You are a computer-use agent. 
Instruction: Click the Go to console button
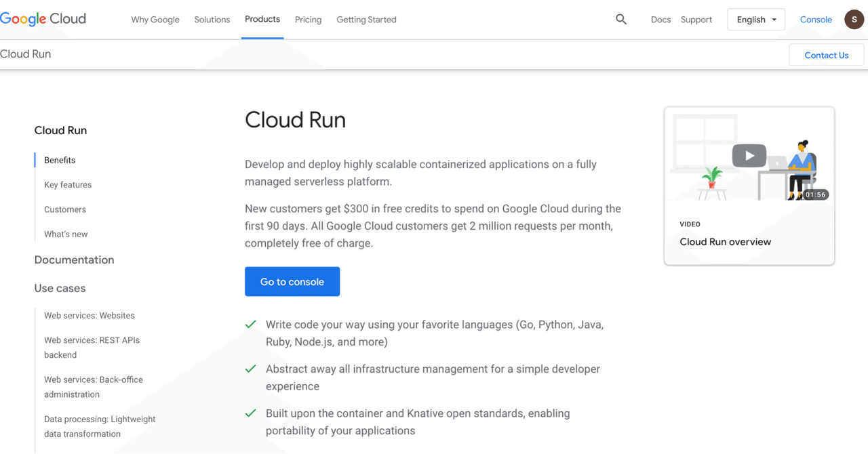tap(292, 281)
